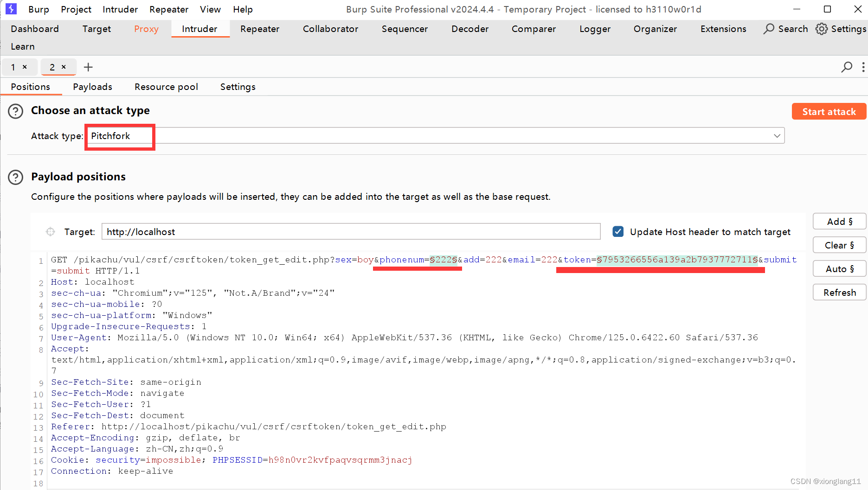Switch to the Payloads sub-tab
Viewport: 868px width, 490px height.
click(x=92, y=87)
